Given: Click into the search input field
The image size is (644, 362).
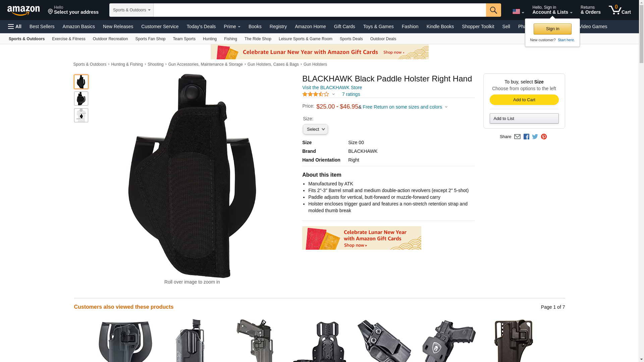Looking at the screenshot, I should pos(320,10).
